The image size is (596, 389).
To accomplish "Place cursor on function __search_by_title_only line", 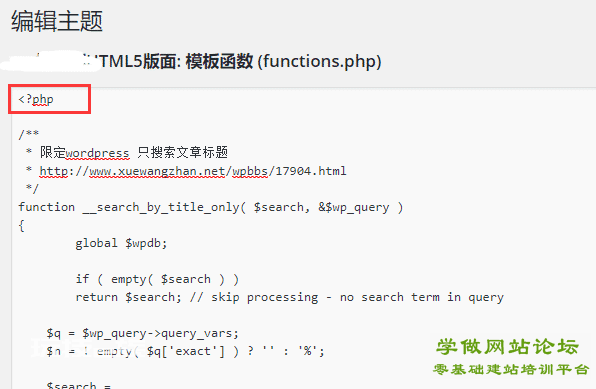I will [x=211, y=208].
